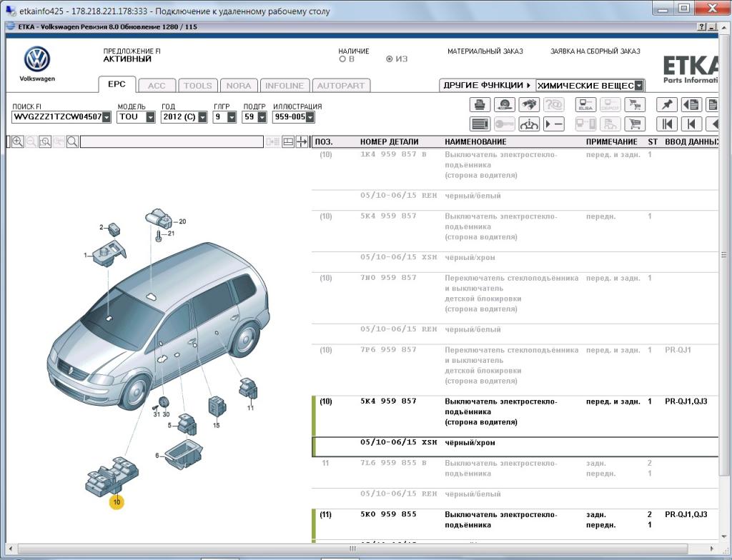Click the print icon in toolbar
732x560 pixels.
coord(480,104)
